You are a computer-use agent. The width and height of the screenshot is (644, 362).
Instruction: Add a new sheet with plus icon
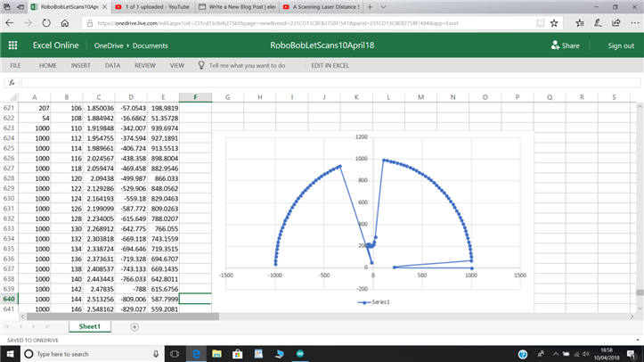point(135,326)
